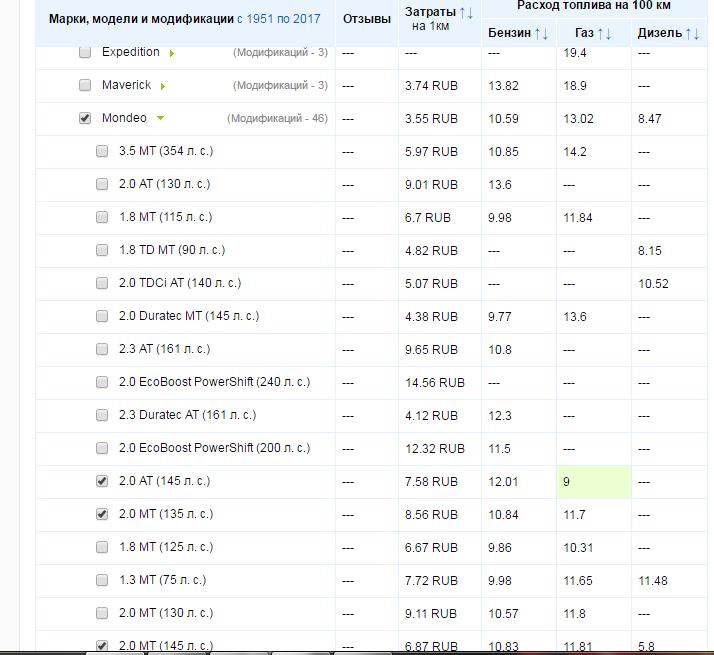The image size is (714, 655).
Task: Collapse the Mondeo modifications arrow
Action: pyautogui.click(x=160, y=118)
